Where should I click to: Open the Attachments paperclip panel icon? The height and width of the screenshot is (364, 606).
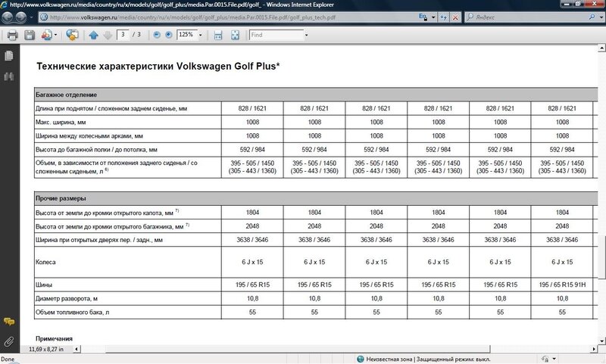pyautogui.click(x=9, y=341)
